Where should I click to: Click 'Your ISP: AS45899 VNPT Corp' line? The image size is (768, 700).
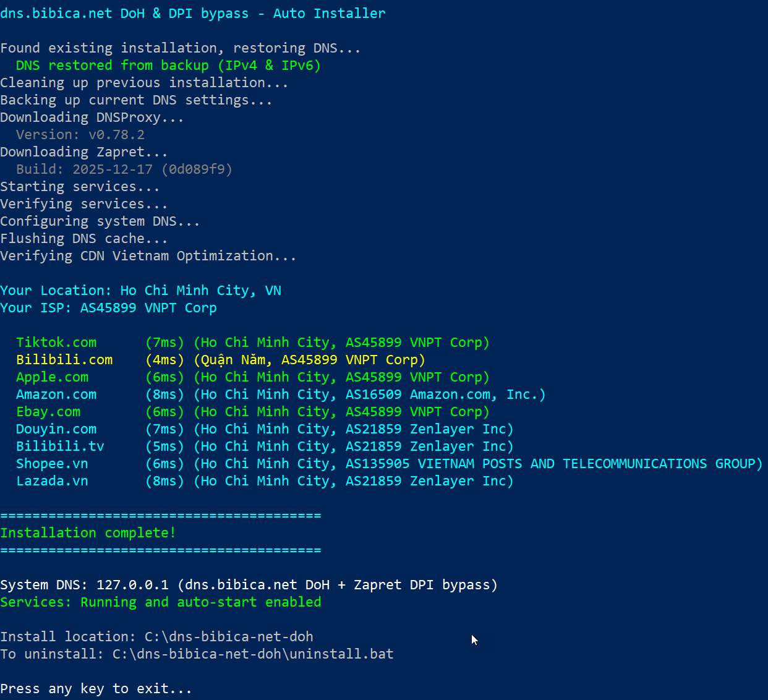(x=108, y=308)
